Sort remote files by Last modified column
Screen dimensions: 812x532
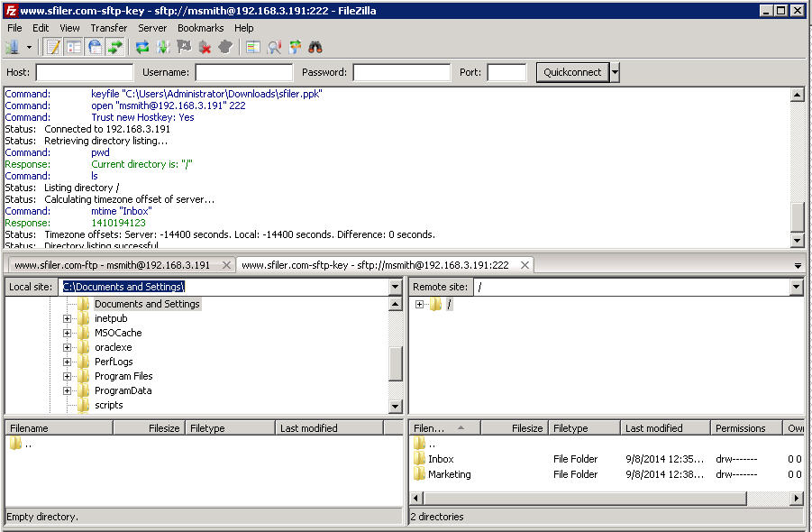pos(665,428)
